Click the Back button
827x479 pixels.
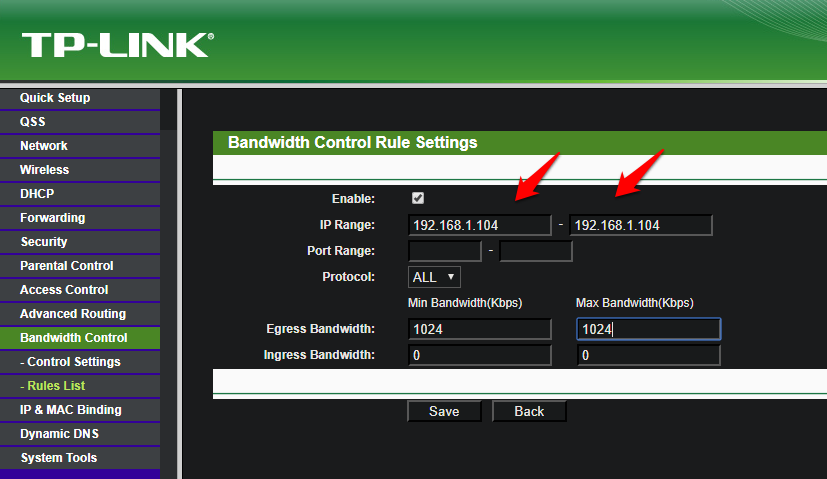click(x=529, y=411)
